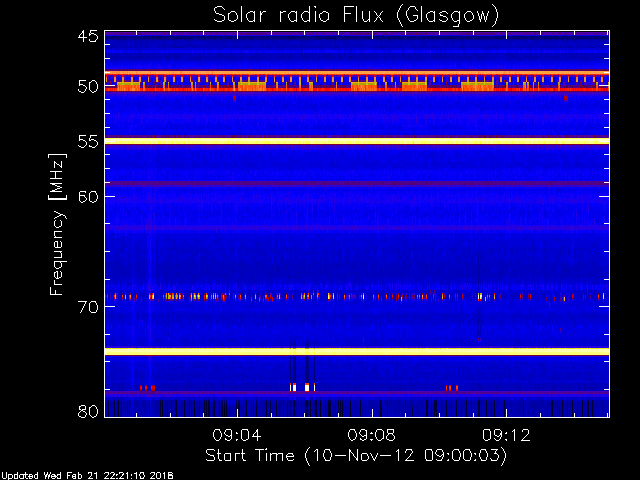Screen dimensions: 640x480
Task: Click the 09:08 time tick label
Action: (x=371, y=436)
